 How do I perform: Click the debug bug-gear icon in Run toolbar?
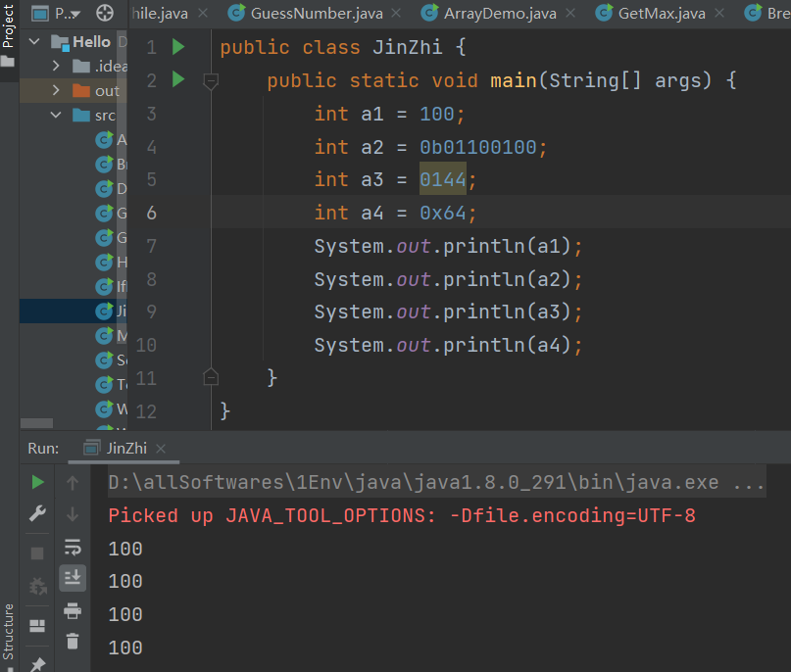38,587
